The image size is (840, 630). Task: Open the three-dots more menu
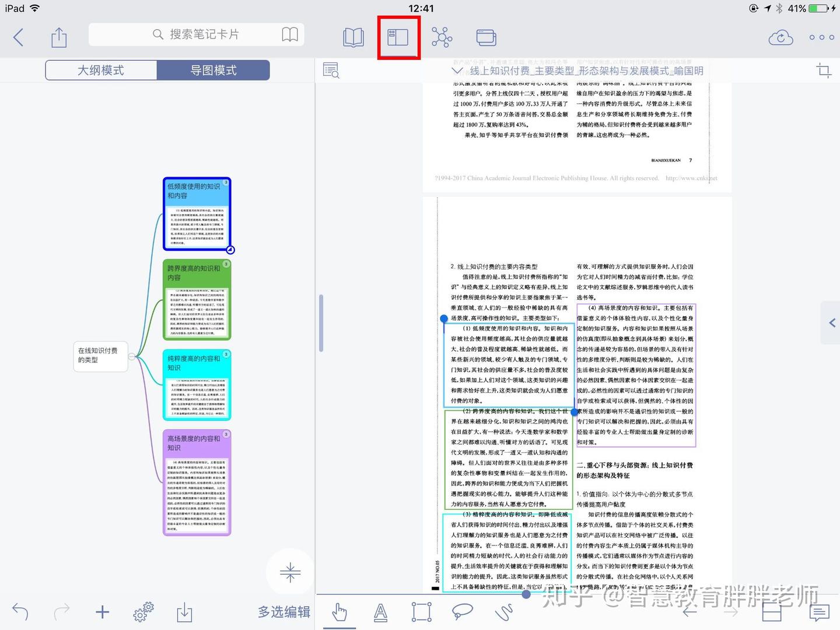point(821,37)
